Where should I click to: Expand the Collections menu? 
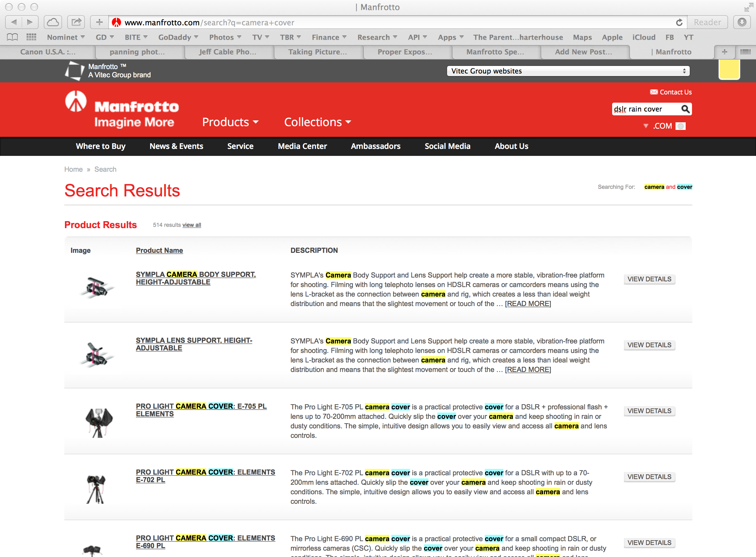(x=318, y=122)
